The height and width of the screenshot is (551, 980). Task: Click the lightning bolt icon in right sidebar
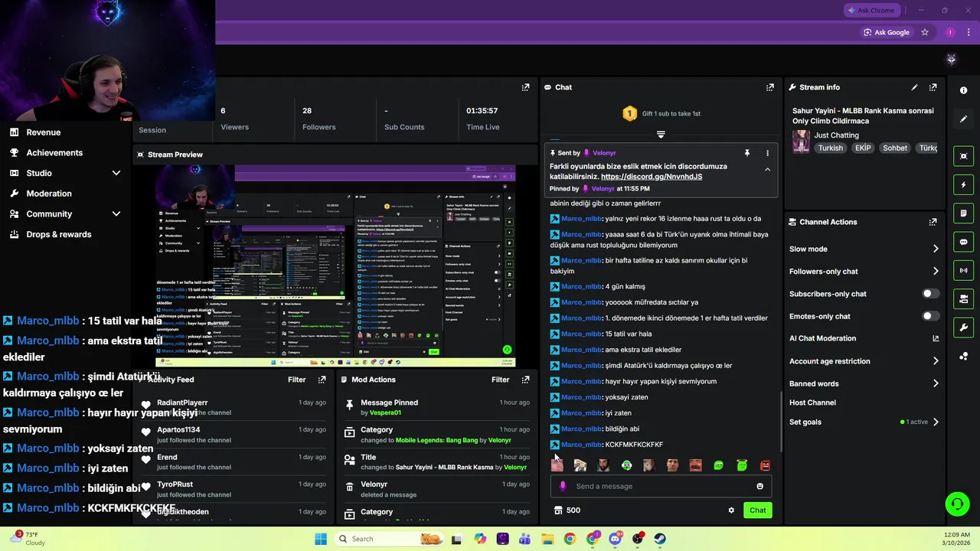pos(963,184)
